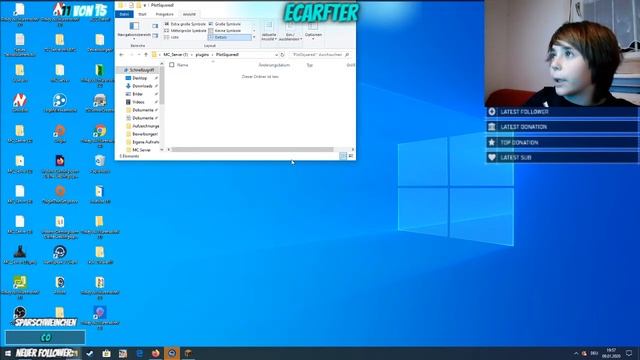640x360 pixels.
Task: Sort by the Änderungsdatum column header
Action: coord(274,65)
